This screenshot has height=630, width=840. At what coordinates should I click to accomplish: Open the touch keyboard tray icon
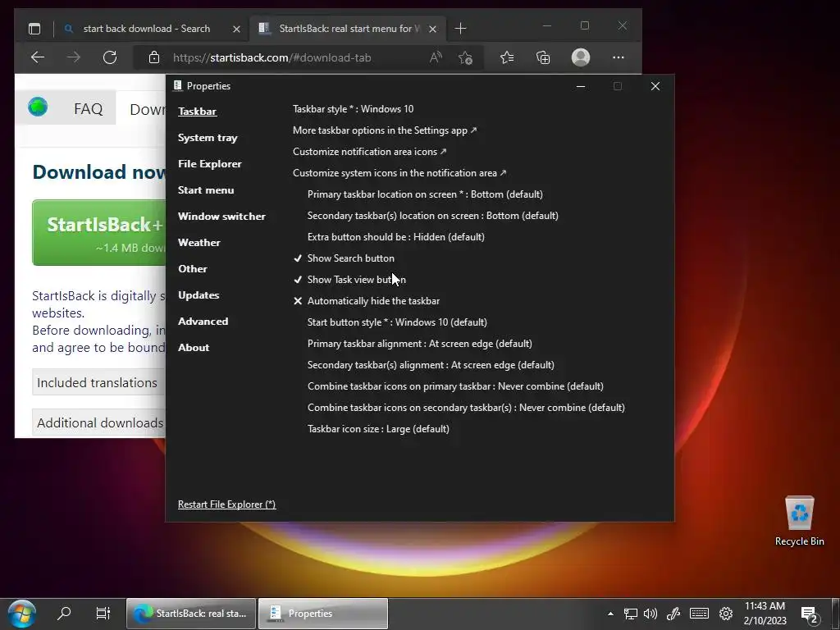pyautogui.click(x=699, y=614)
